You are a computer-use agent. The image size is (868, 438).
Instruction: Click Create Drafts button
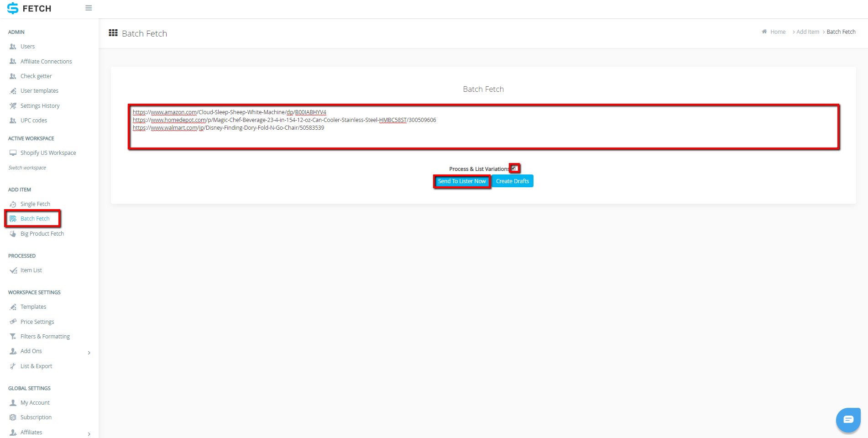512,181
